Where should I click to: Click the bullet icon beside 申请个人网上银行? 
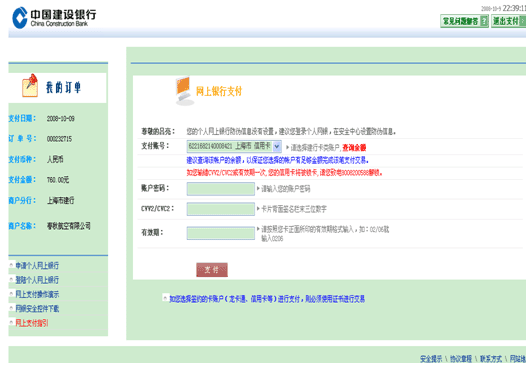coord(11,265)
